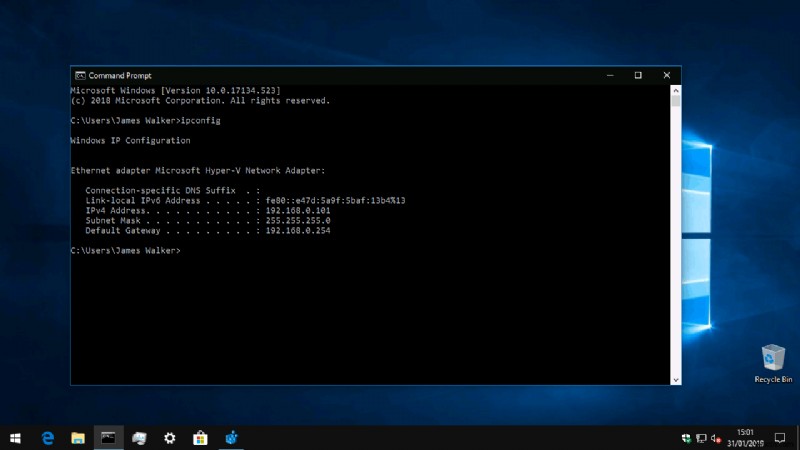This screenshot has height=450, width=800.
Task: Click the scrollbar down arrow in Command Prompt
Action: [x=676, y=380]
